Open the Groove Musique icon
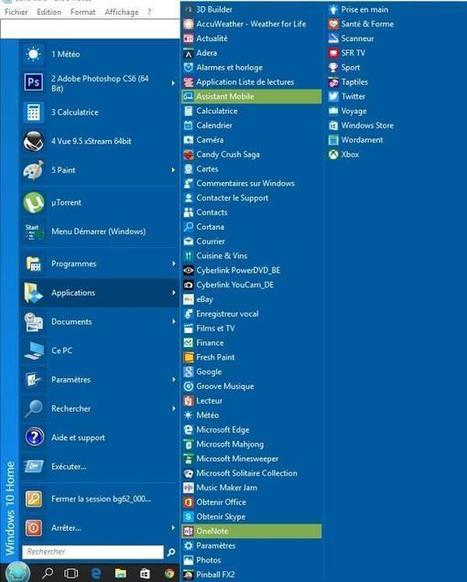This screenshot has height=582, width=467. pos(189,386)
